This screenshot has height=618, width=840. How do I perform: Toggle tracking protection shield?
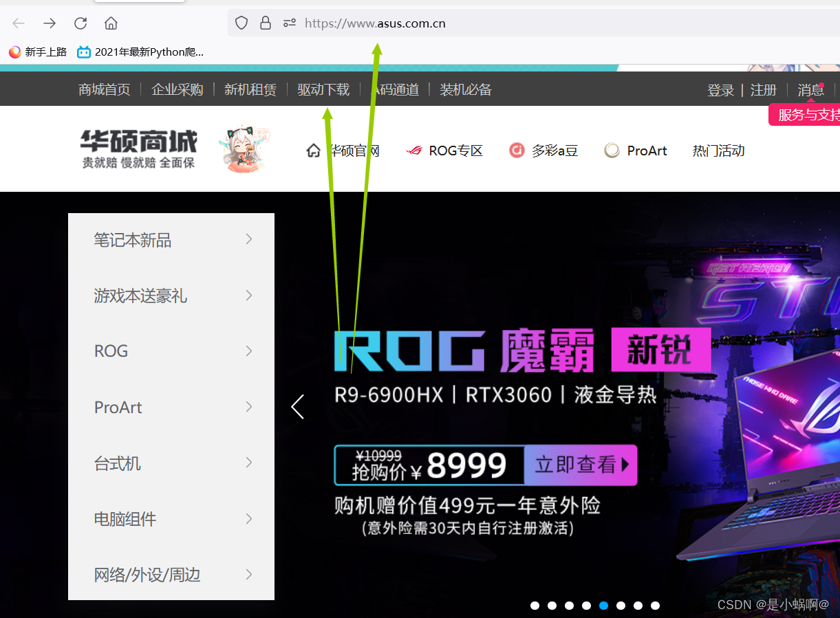click(x=241, y=23)
